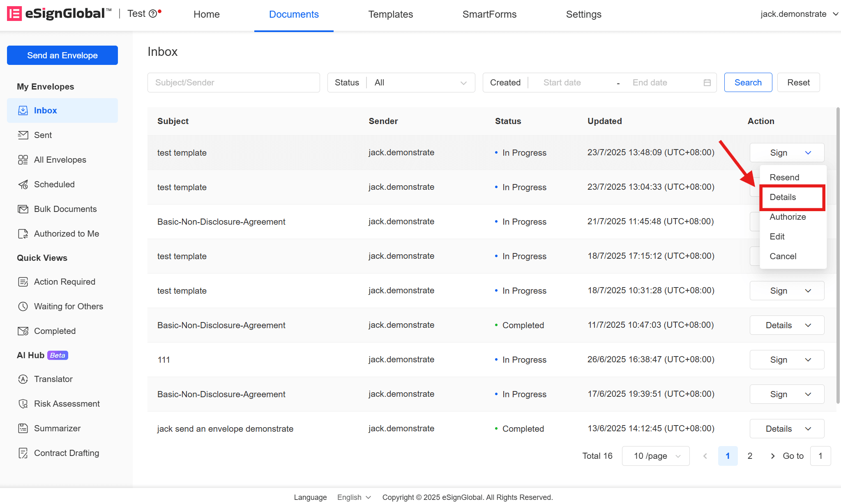This screenshot has height=504, width=841.
Task: Click the Waiting for Others clock icon
Action: (x=23, y=306)
